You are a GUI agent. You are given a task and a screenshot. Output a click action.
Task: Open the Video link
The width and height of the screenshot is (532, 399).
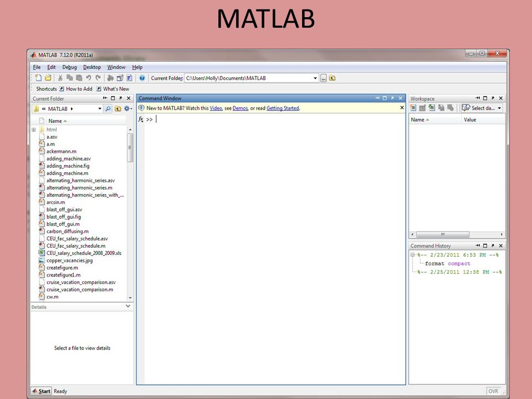(216, 108)
